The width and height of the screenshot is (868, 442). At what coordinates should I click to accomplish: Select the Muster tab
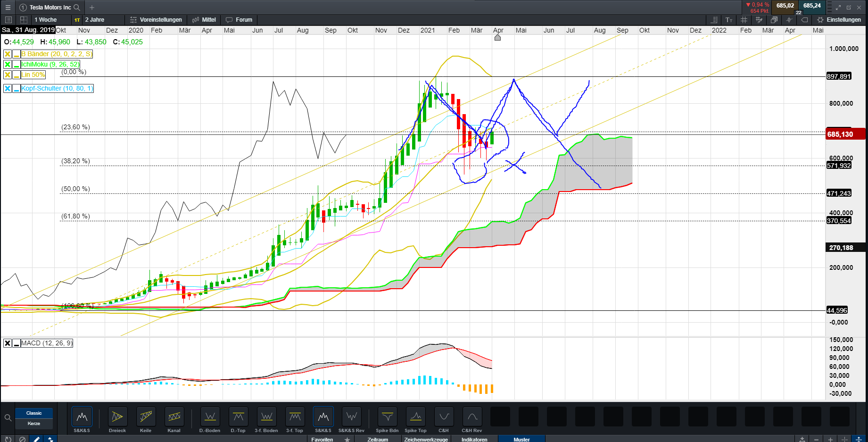pyautogui.click(x=521, y=439)
